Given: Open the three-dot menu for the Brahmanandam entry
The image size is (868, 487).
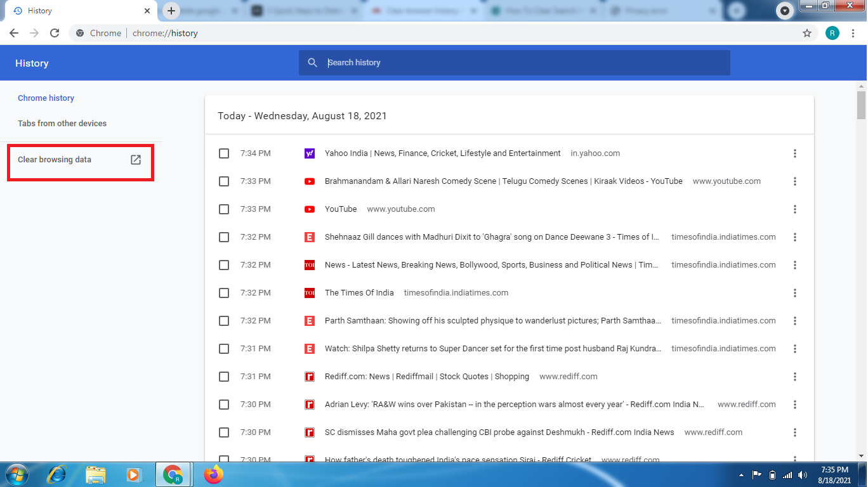Looking at the screenshot, I should click(795, 181).
